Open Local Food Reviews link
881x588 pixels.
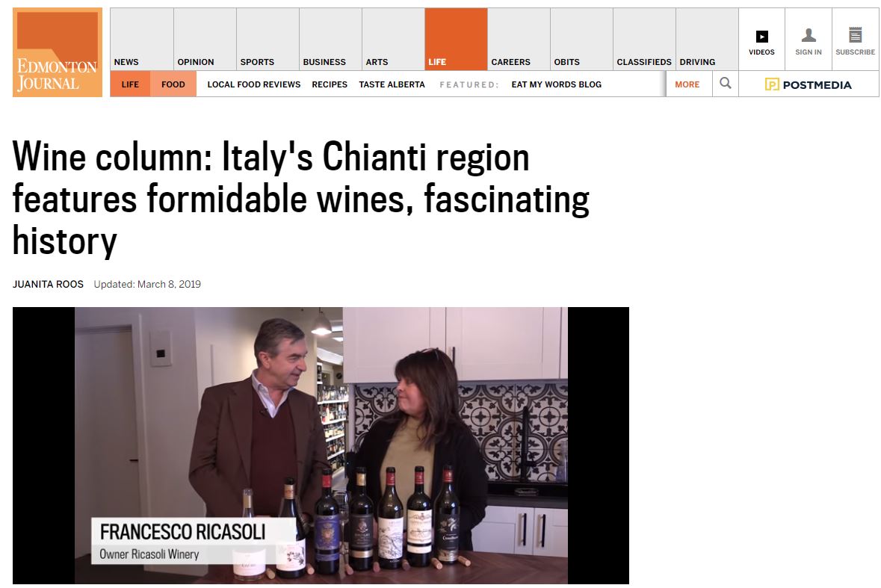click(254, 84)
